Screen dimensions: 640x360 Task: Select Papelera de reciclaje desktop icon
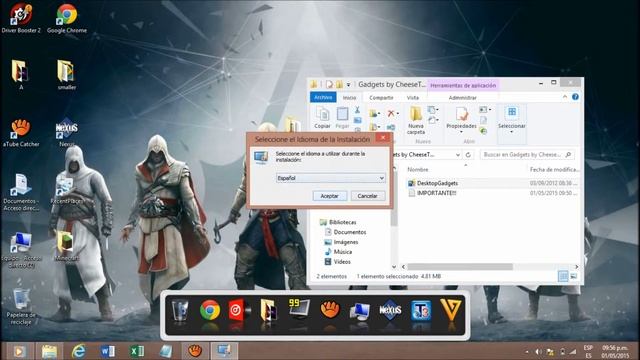(21, 306)
